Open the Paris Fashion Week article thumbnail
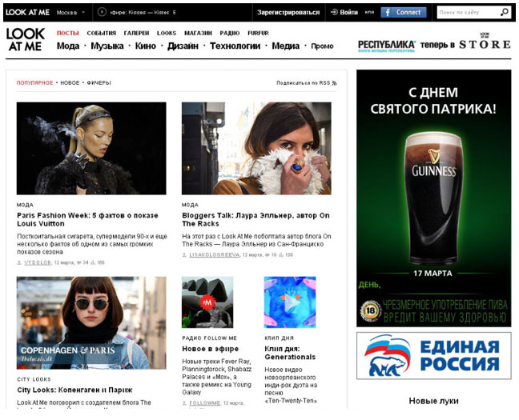Image resolution: width=519 pixels, height=420 pixels. tap(91, 148)
